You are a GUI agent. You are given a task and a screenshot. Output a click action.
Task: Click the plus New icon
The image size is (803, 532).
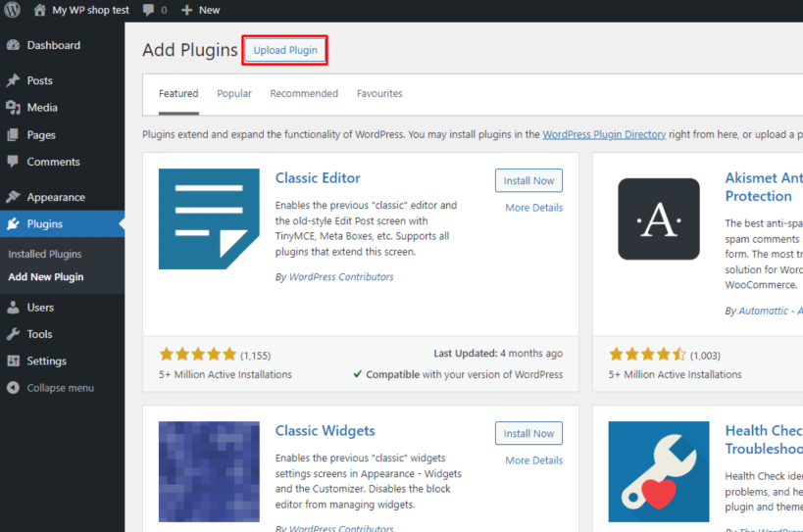pyautogui.click(x=187, y=10)
